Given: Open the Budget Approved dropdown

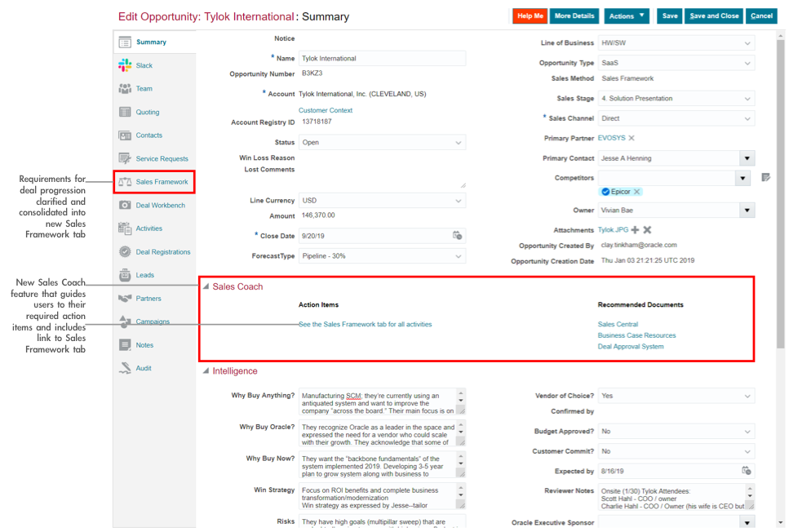Looking at the screenshot, I should [x=747, y=432].
